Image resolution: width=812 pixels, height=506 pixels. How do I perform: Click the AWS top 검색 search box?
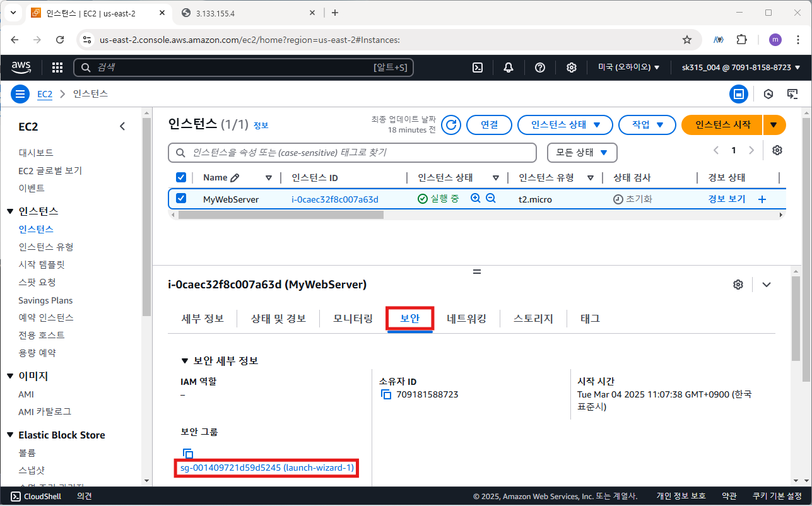[x=244, y=68]
